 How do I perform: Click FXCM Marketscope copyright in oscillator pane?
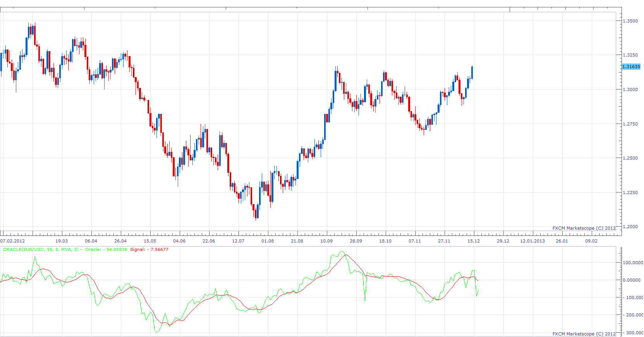coord(584,334)
